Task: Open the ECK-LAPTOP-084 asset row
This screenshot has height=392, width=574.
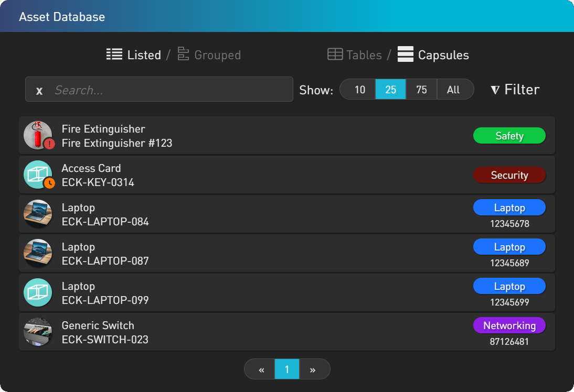Action: (262, 214)
